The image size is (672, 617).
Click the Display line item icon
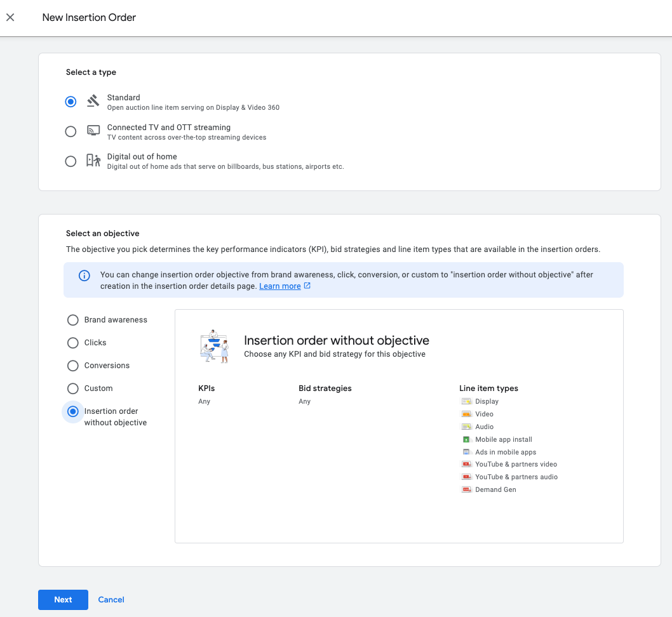467,401
